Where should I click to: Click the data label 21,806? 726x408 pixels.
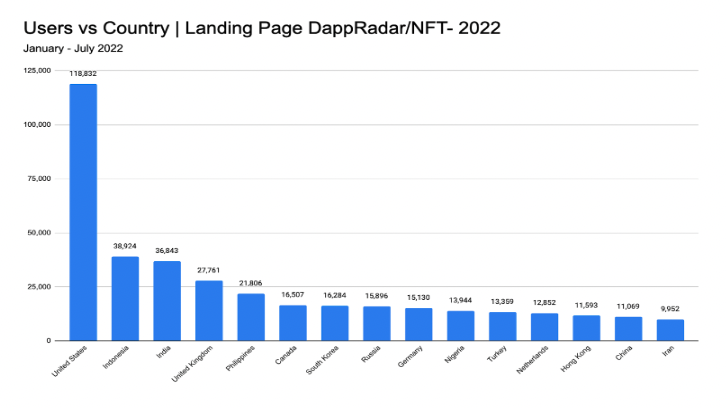[x=250, y=283]
